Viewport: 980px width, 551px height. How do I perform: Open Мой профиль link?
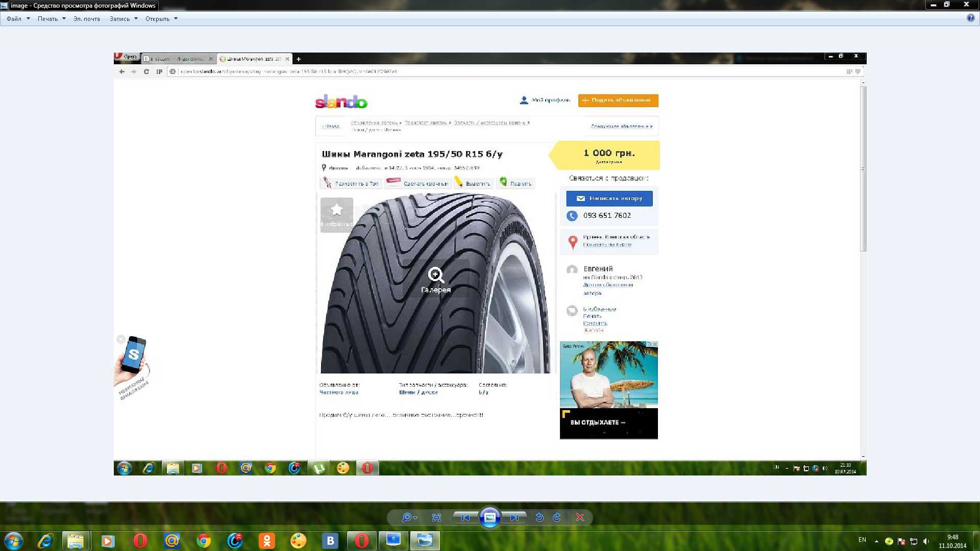(x=545, y=100)
